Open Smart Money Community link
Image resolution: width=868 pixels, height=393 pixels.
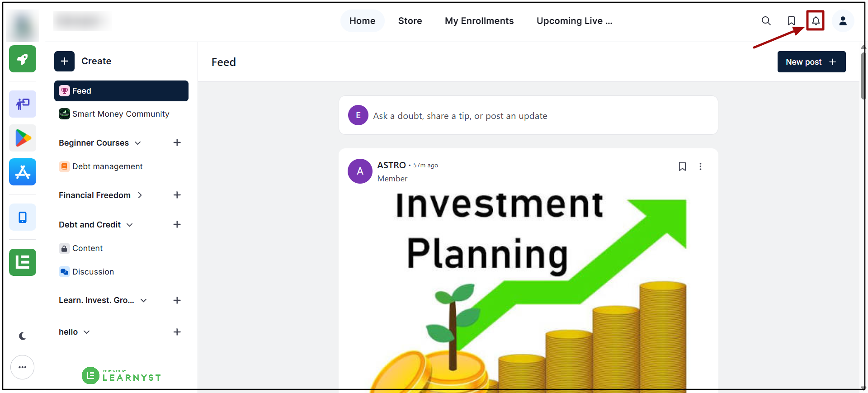[x=121, y=114]
